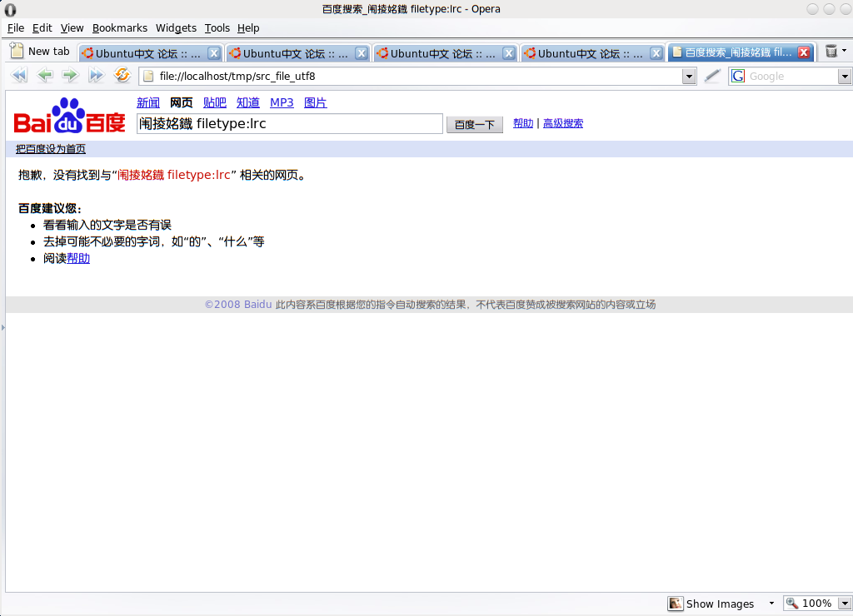Click the panel toggle arrow at left edge

(x=2, y=327)
